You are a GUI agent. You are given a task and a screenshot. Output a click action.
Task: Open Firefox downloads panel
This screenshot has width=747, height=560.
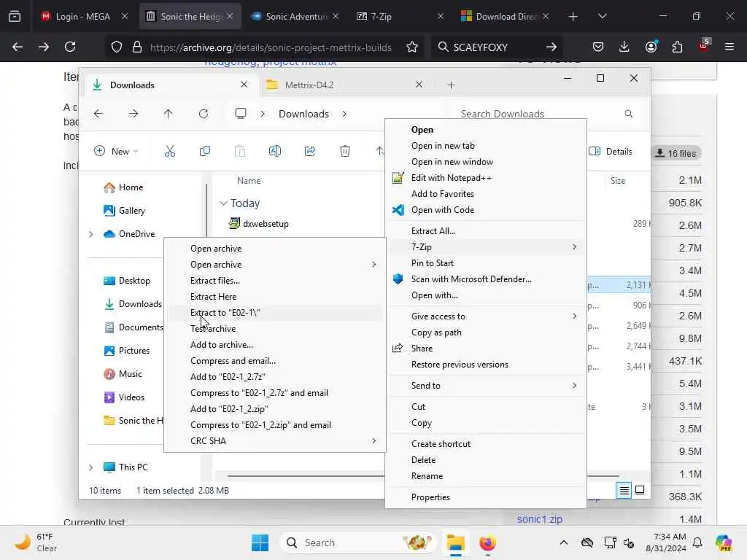click(x=624, y=47)
